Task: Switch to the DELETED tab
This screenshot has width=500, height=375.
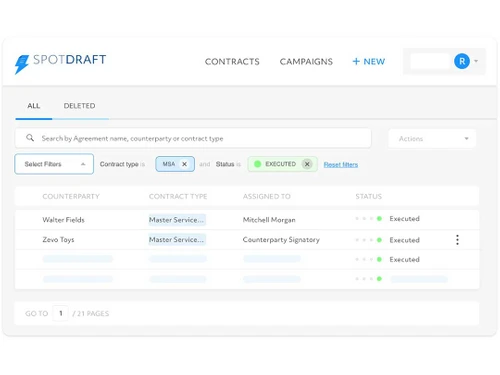Action: point(79,106)
